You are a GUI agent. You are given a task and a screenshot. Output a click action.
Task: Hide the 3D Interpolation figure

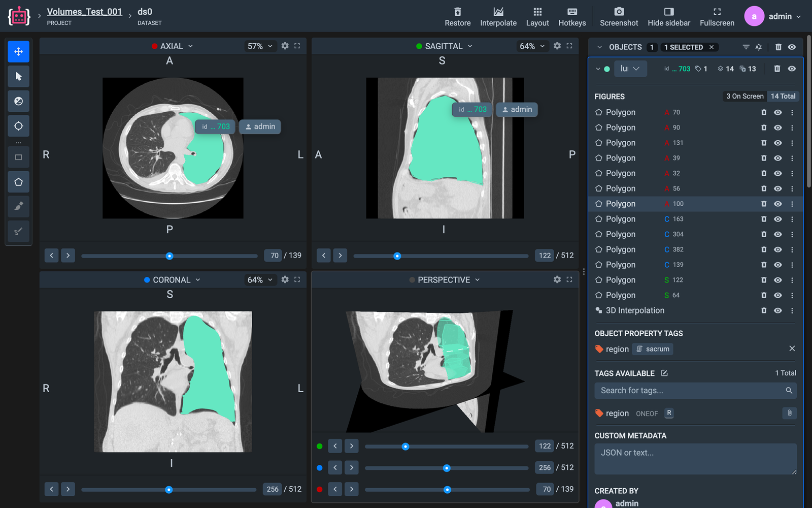coord(777,310)
